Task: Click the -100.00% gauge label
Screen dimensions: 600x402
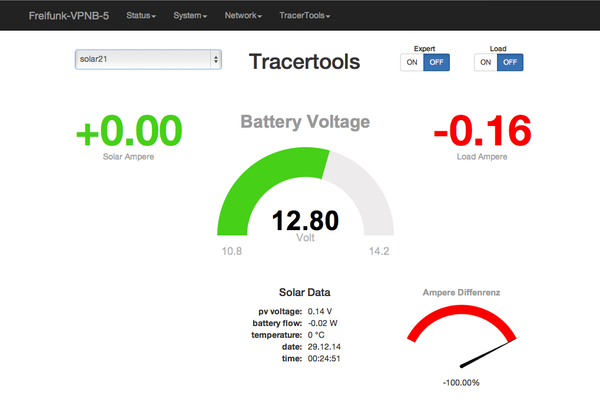Action: tap(461, 382)
